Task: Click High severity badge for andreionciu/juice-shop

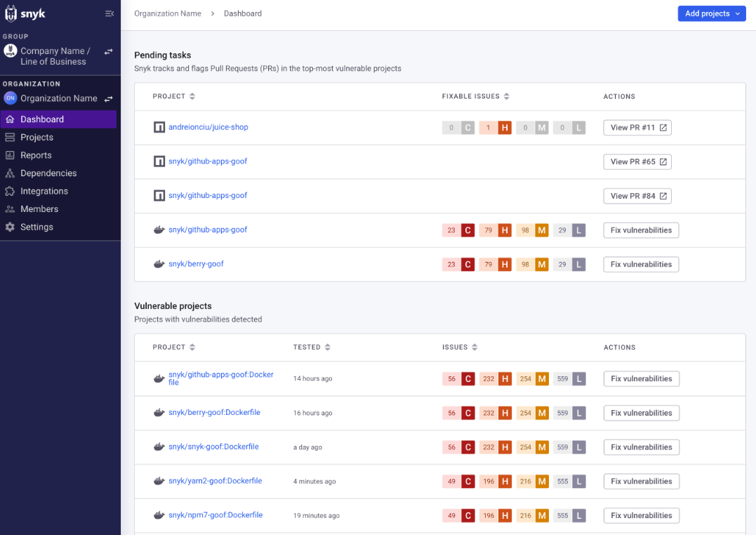Action: pyautogui.click(x=495, y=128)
